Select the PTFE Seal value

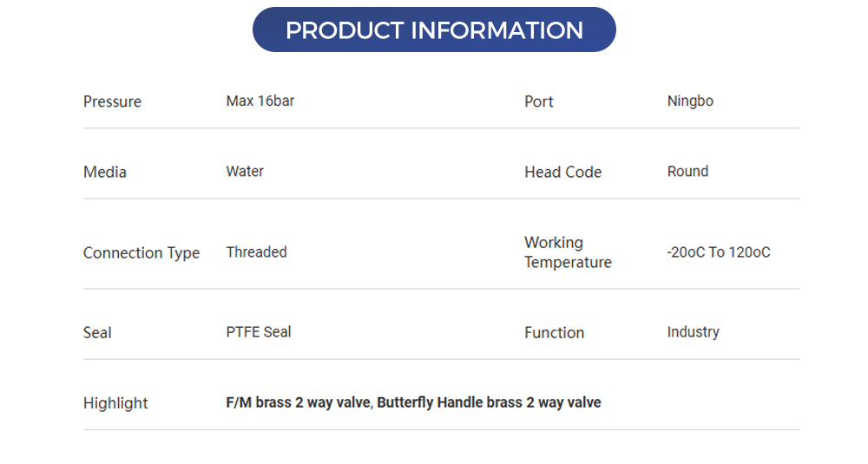click(x=259, y=331)
